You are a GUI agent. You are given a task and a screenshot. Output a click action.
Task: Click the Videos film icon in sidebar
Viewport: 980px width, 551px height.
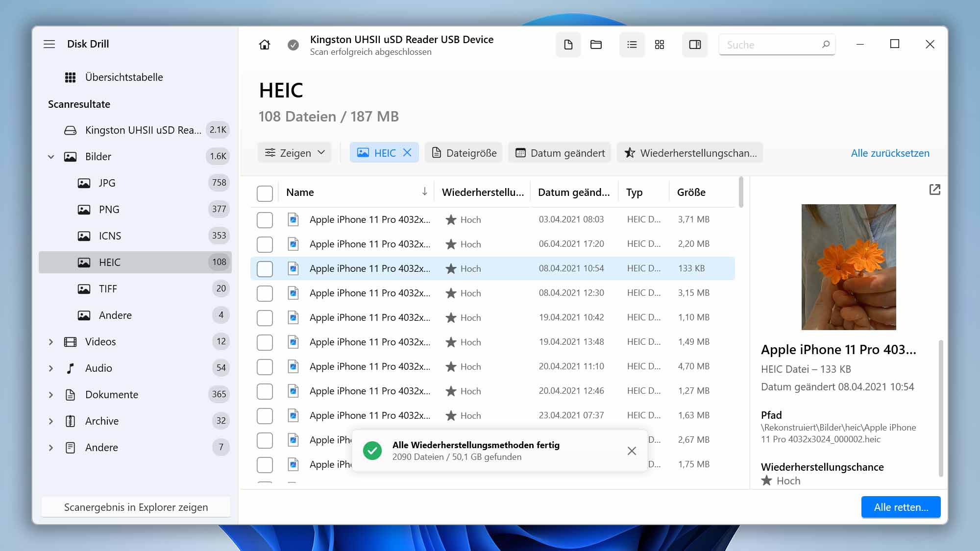(71, 342)
